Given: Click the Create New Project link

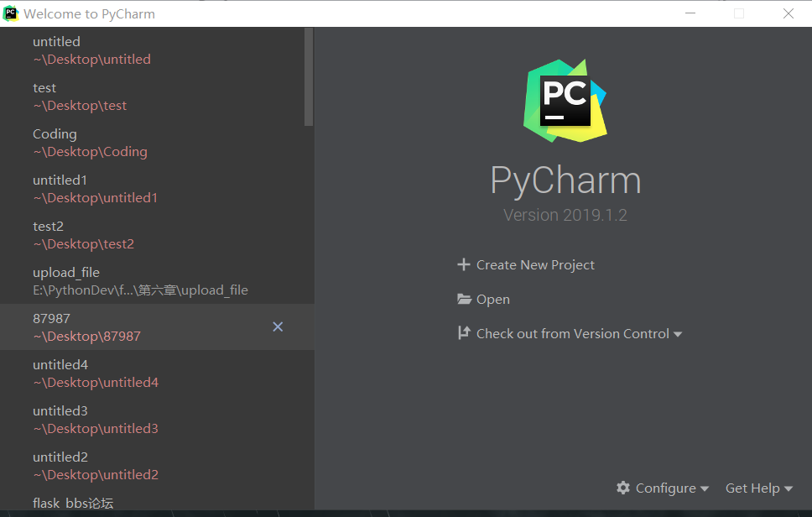Looking at the screenshot, I should pyautogui.click(x=535, y=264).
